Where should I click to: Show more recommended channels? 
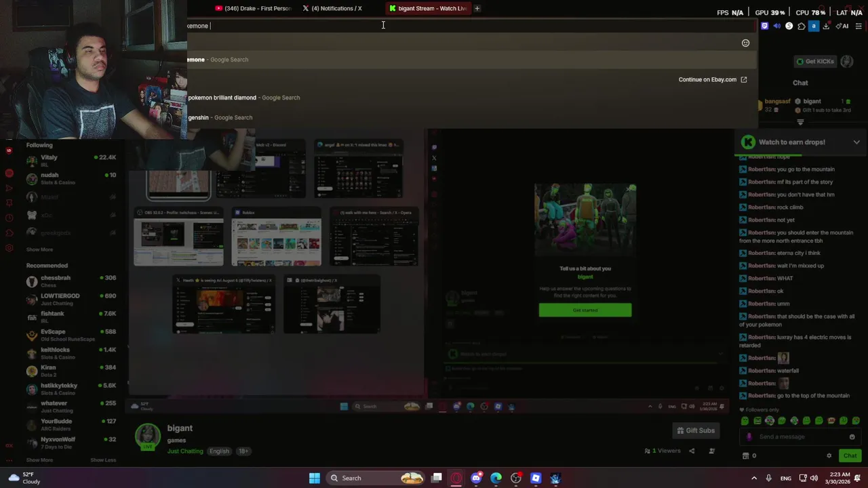pos(39,460)
